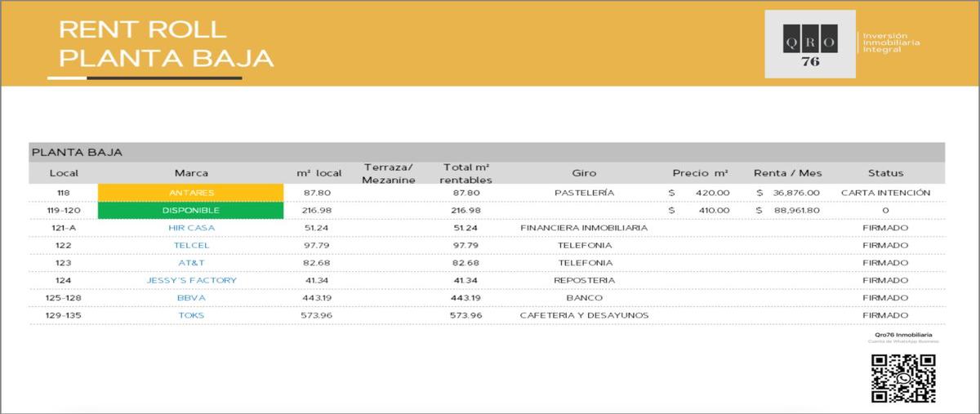Click the CAFETERIA Y DESAYUNOS cell
Viewport: 980px width, 414px height.
[x=584, y=315]
